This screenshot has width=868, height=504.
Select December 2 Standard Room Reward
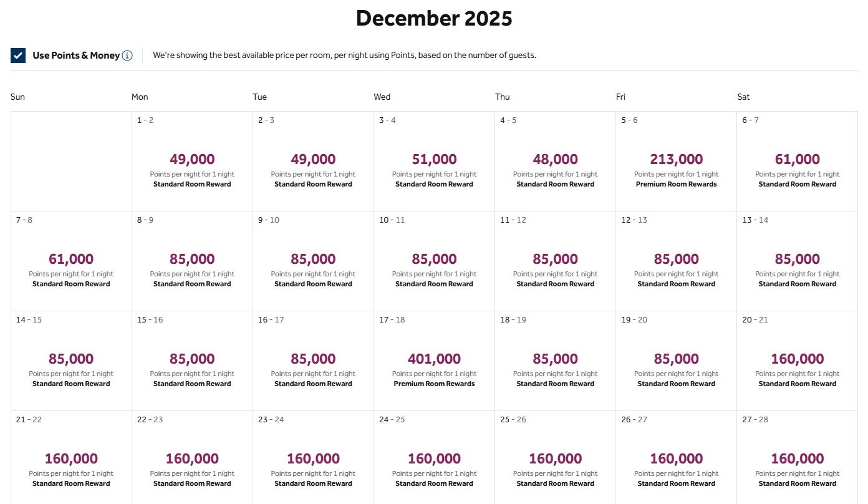click(x=313, y=159)
